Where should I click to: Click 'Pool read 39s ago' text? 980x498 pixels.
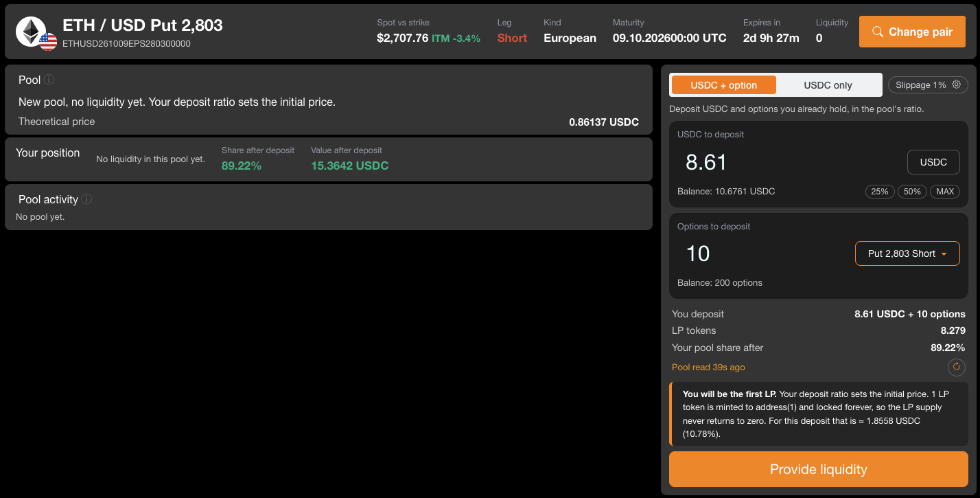pyautogui.click(x=708, y=367)
